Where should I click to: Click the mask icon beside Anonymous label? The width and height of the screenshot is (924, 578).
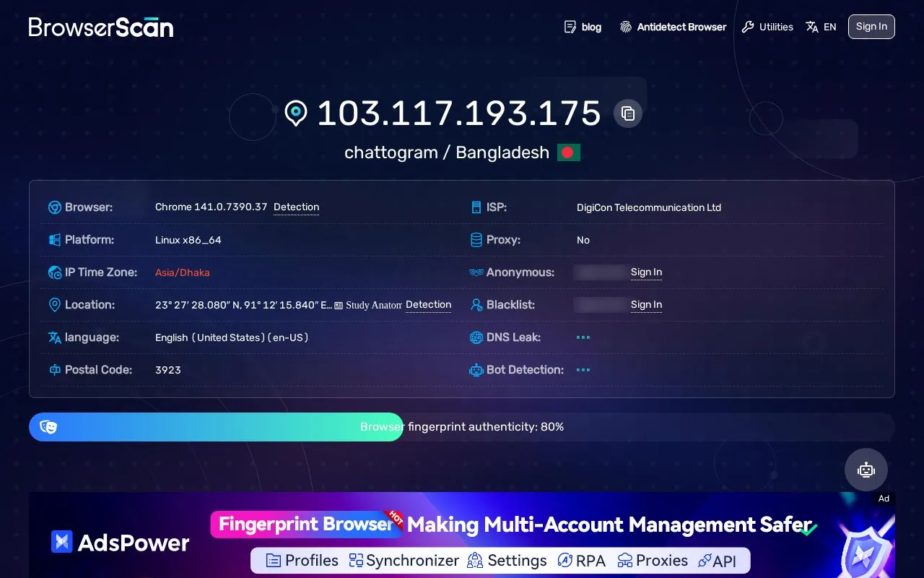coord(476,272)
